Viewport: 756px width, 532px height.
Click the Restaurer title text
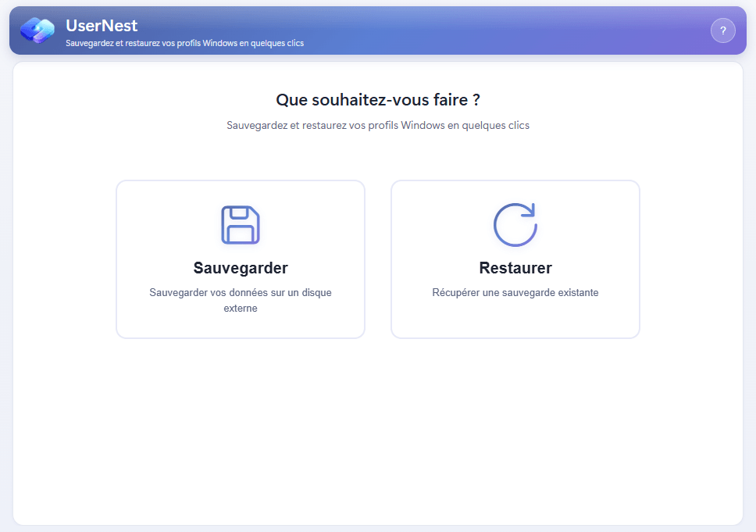pyautogui.click(x=515, y=267)
